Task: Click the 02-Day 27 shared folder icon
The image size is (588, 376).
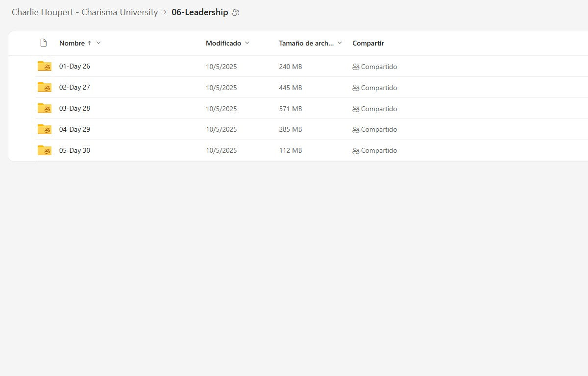Action: click(44, 88)
